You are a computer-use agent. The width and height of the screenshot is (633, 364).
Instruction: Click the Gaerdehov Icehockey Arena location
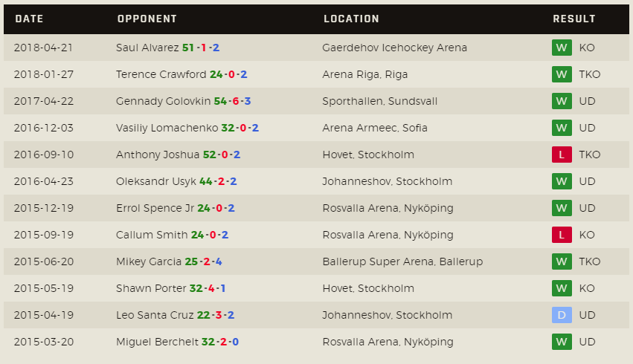click(394, 48)
